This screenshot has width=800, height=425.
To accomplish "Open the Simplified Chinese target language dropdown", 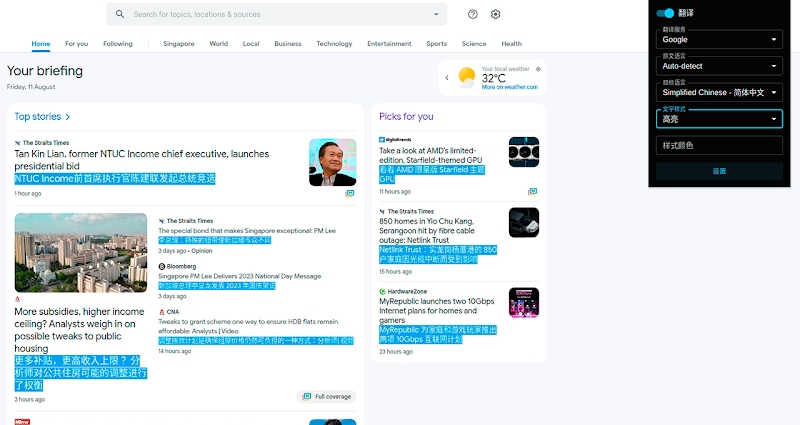I will click(719, 92).
